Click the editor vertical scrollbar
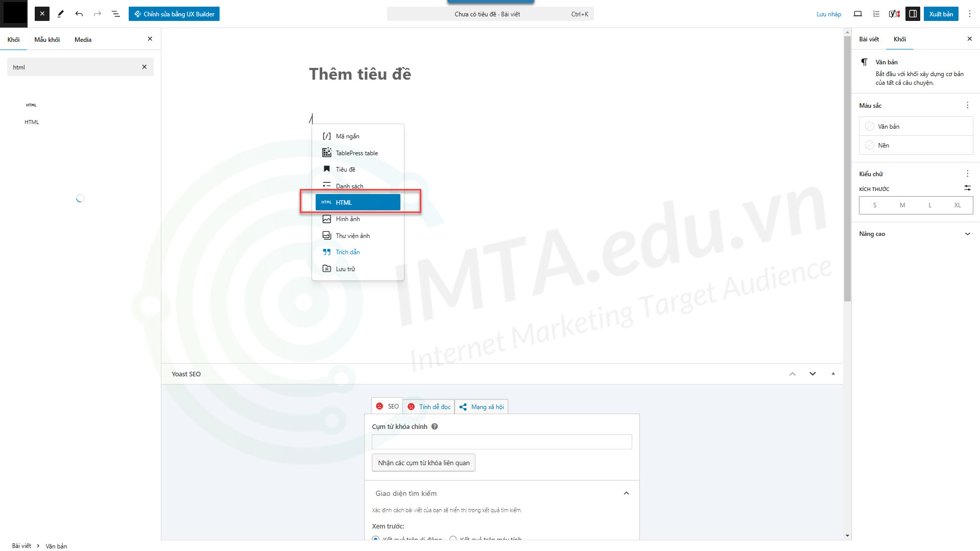Viewport: 980px width, 551px height. tap(847, 169)
